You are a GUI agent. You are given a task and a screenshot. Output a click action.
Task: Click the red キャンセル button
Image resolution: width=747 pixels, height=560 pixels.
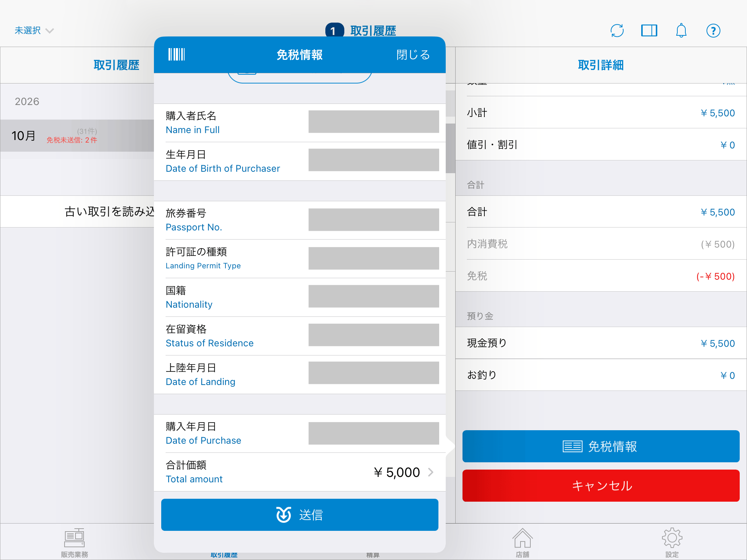[601, 486]
